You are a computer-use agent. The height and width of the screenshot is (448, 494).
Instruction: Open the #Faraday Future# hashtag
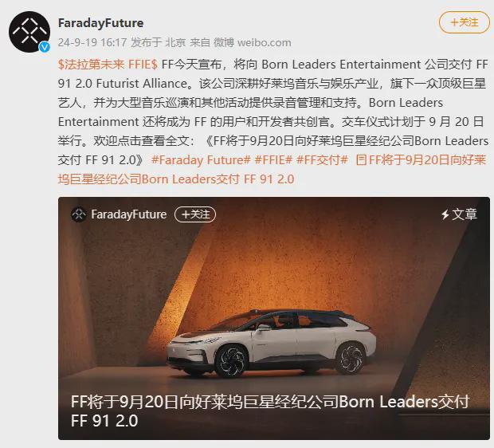point(201,160)
